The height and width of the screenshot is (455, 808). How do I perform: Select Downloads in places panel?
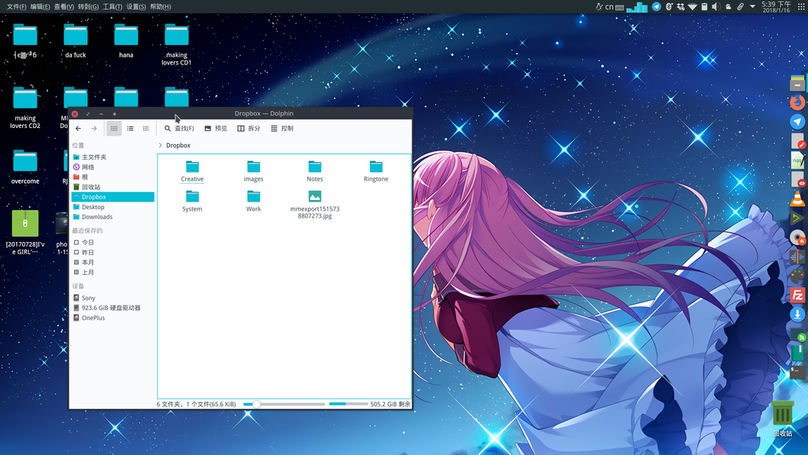[x=113, y=217]
